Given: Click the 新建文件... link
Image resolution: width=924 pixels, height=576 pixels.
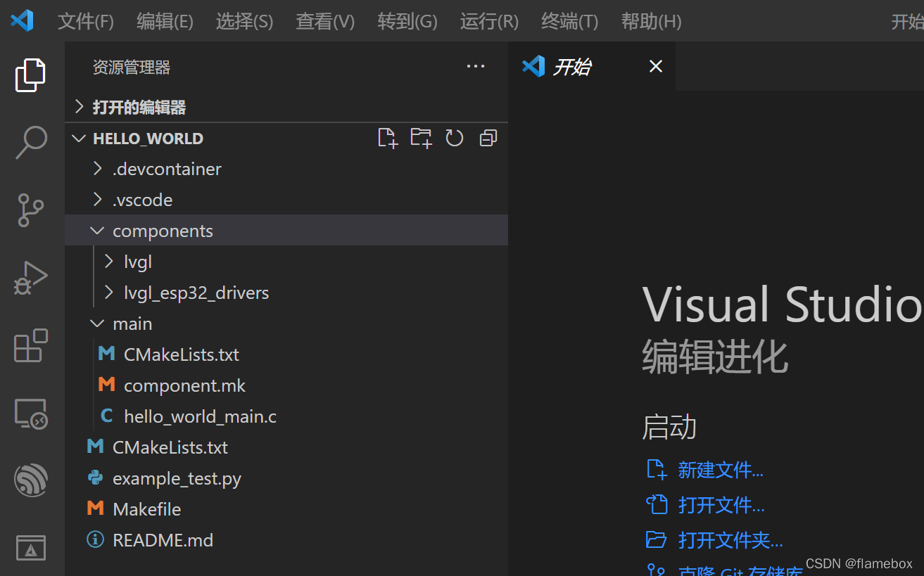Looking at the screenshot, I should tap(720, 470).
